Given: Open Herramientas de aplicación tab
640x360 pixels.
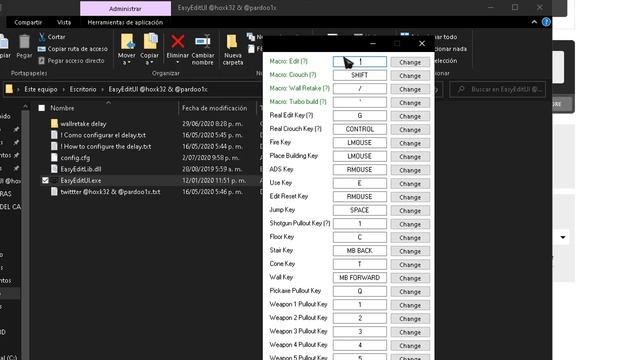Looking at the screenshot, I should pyautogui.click(x=125, y=22).
